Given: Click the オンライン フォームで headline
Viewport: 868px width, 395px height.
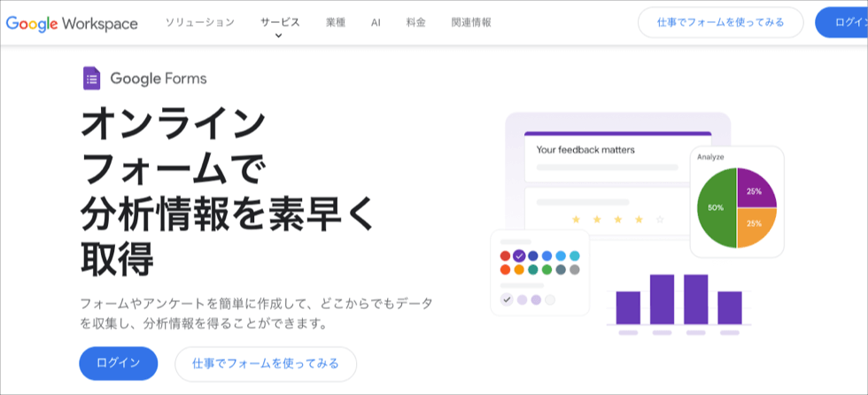Looking at the screenshot, I should point(174,146).
